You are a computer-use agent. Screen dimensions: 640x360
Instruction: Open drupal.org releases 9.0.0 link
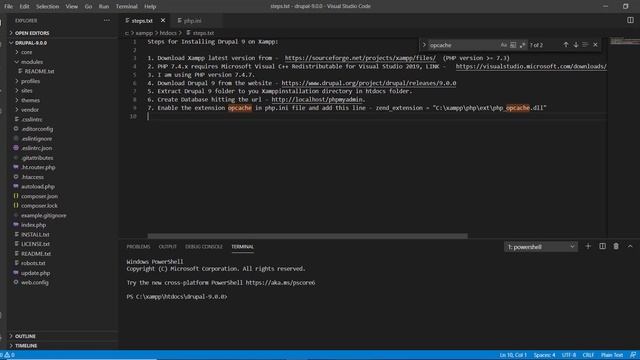coord(369,83)
